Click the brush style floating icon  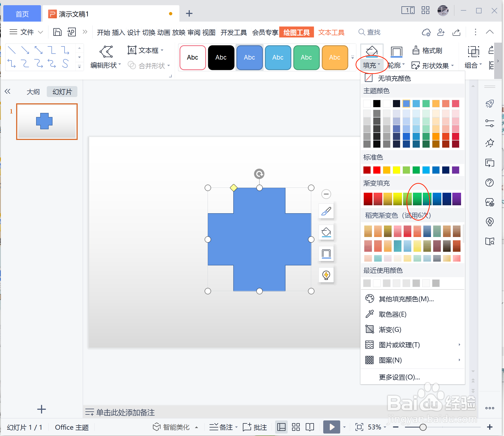pos(326,211)
